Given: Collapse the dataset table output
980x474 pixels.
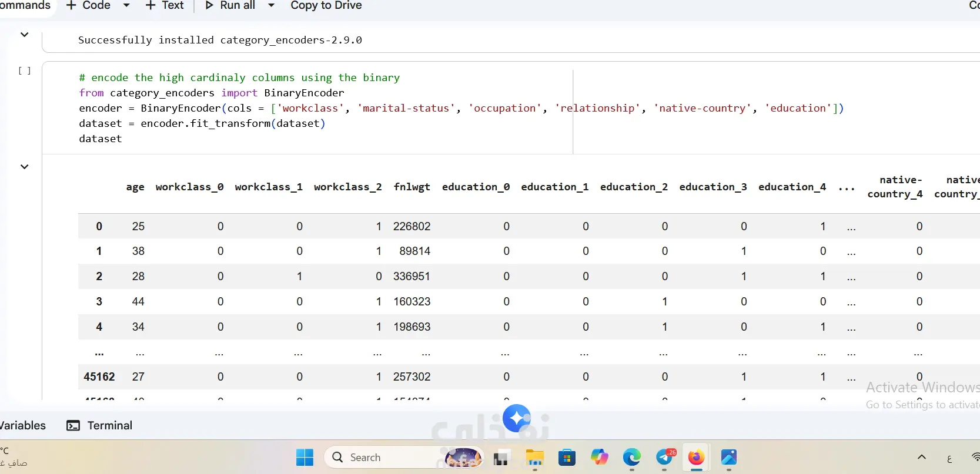Looking at the screenshot, I should point(24,167).
